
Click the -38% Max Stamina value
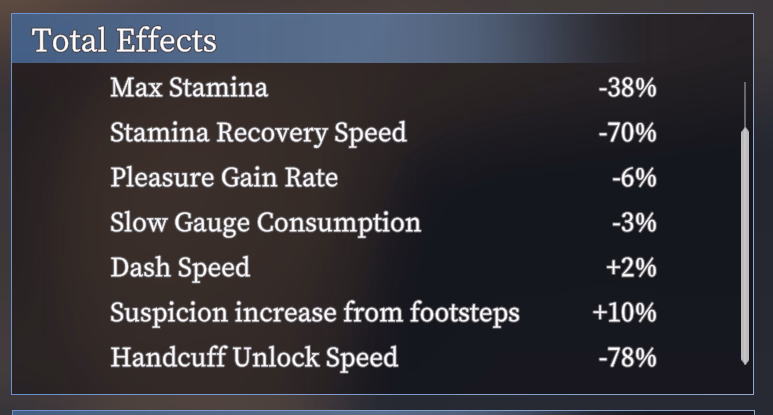pos(627,88)
